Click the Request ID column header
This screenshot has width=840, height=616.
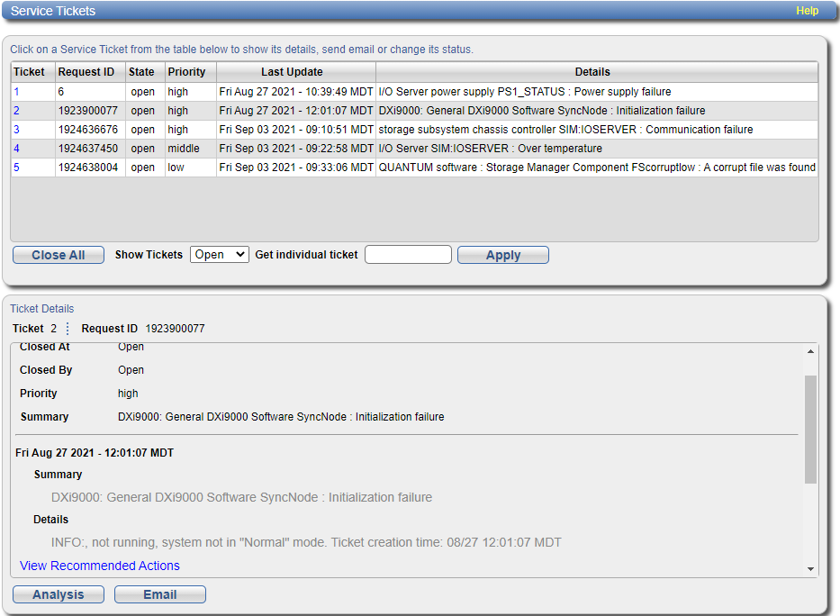coord(90,72)
